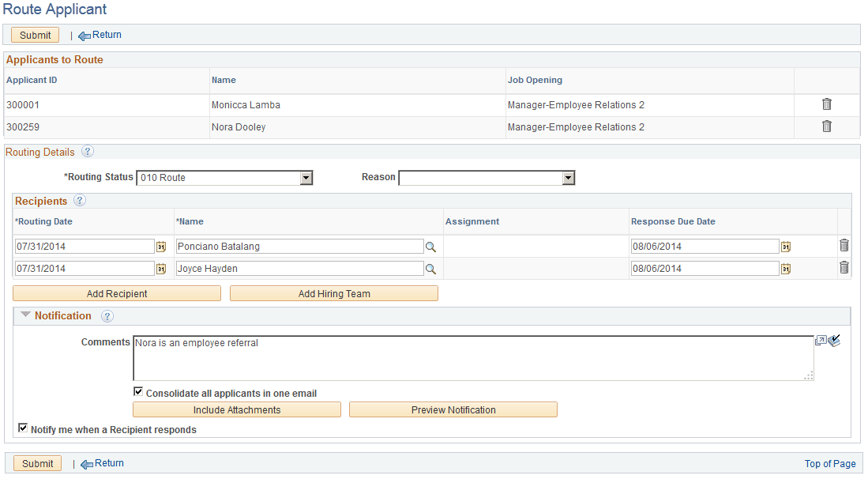Collapse the Notification section
Screen dimensions: 868x479
[24, 316]
